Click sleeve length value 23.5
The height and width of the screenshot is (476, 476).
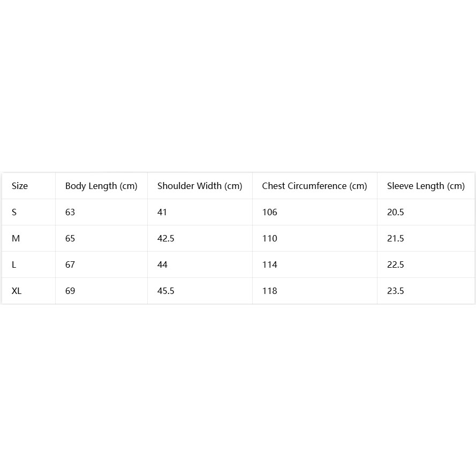tap(395, 291)
